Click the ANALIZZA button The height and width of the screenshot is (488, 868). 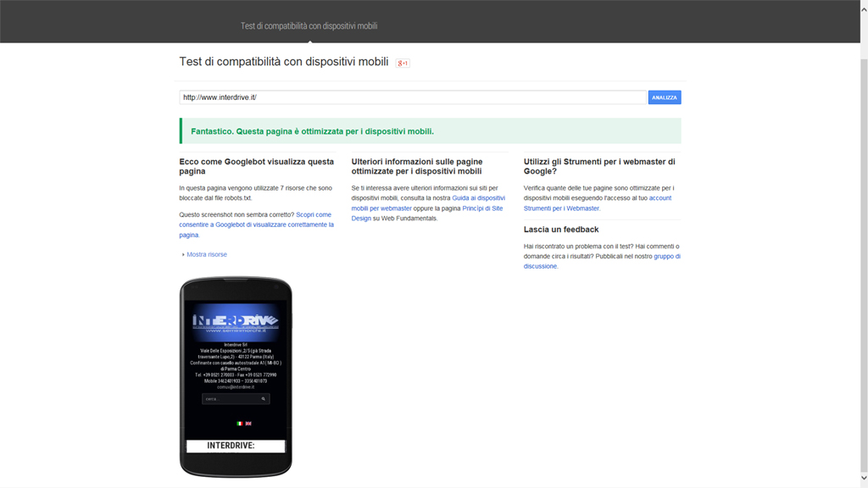[x=665, y=97]
